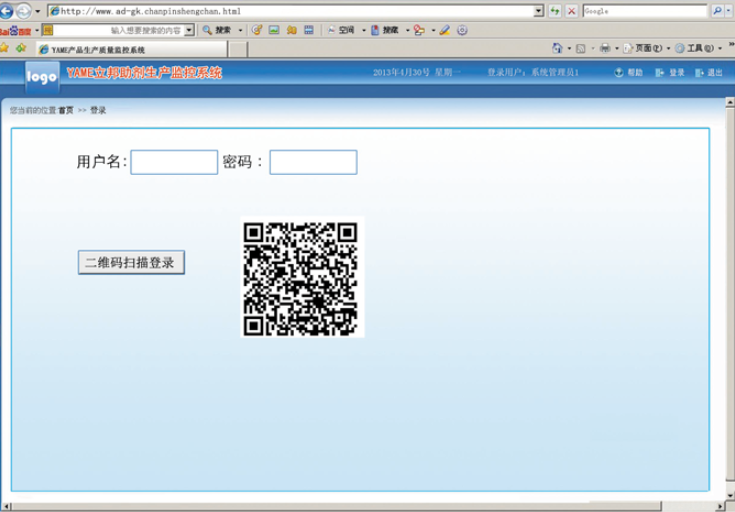Image resolution: width=735 pixels, height=512 pixels.
Task: Click the 密码 password input field
Action: point(313,162)
